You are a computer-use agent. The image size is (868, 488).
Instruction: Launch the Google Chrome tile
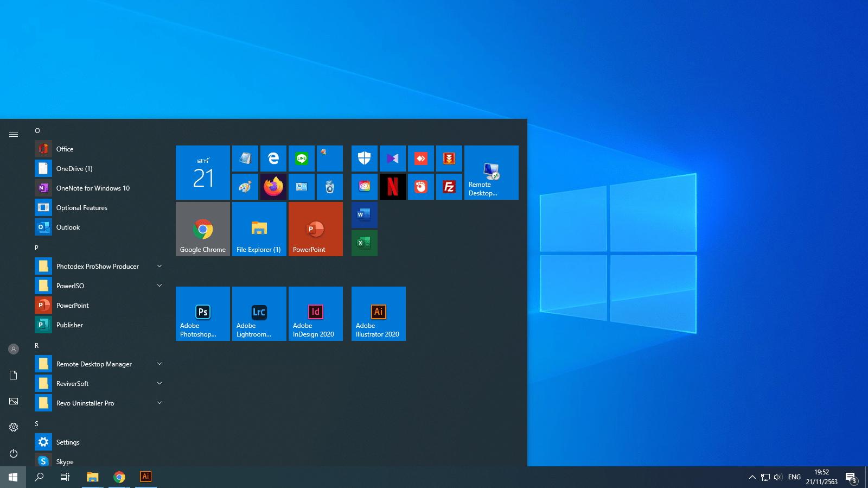pyautogui.click(x=203, y=229)
